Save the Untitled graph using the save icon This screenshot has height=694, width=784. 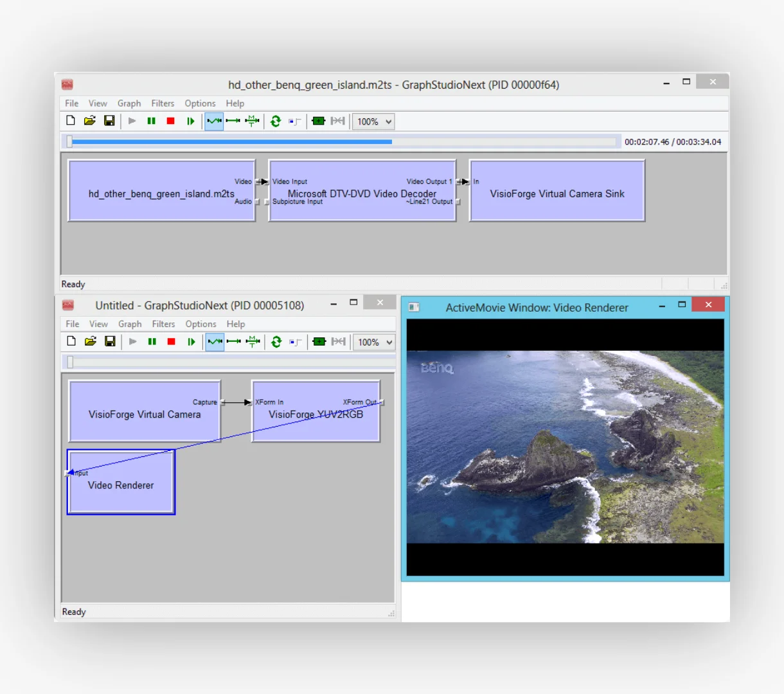pos(110,341)
